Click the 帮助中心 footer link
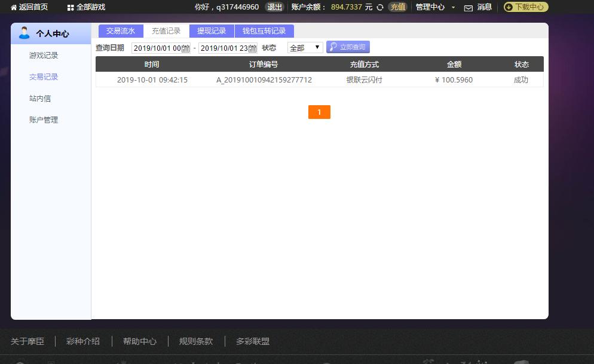 139,341
